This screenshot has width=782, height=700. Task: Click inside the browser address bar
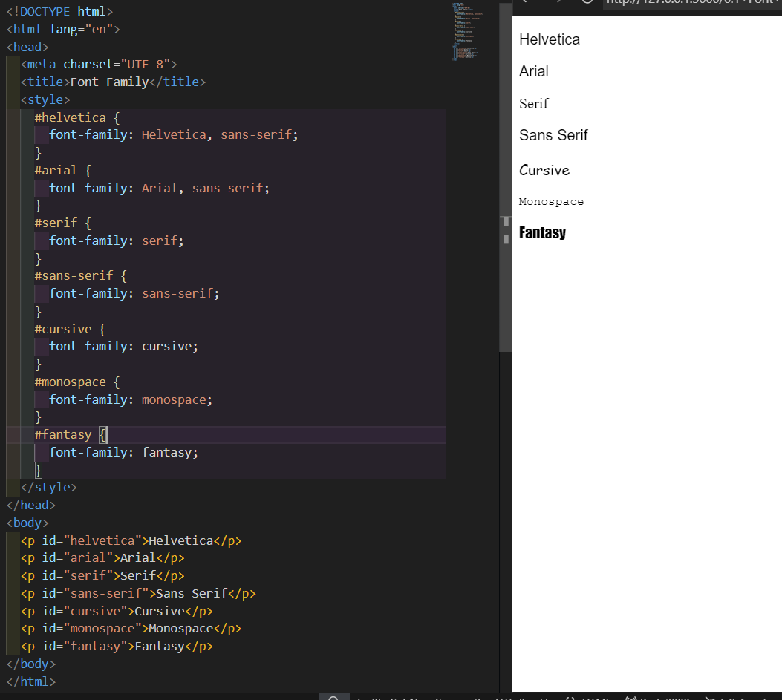[x=691, y=4]
